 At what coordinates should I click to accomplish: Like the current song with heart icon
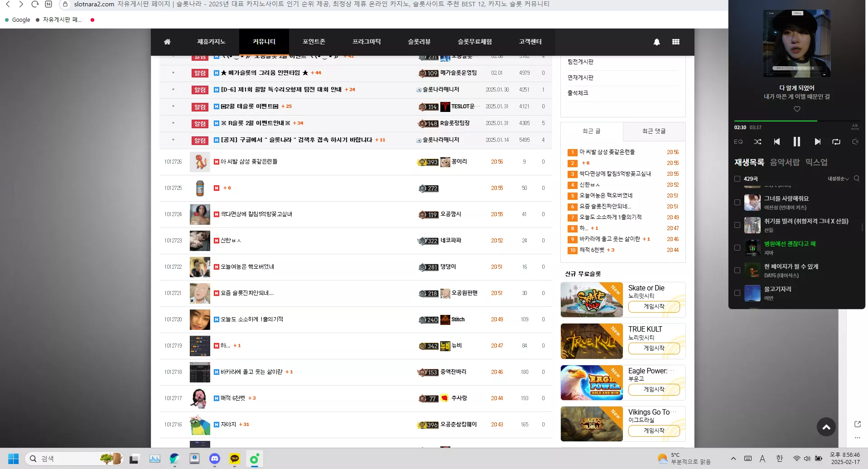(x=797, y=109)
